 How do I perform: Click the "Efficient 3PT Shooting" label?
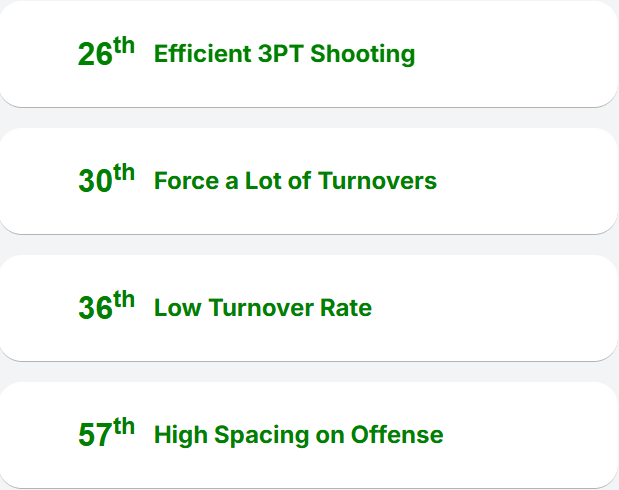[284, 54]
